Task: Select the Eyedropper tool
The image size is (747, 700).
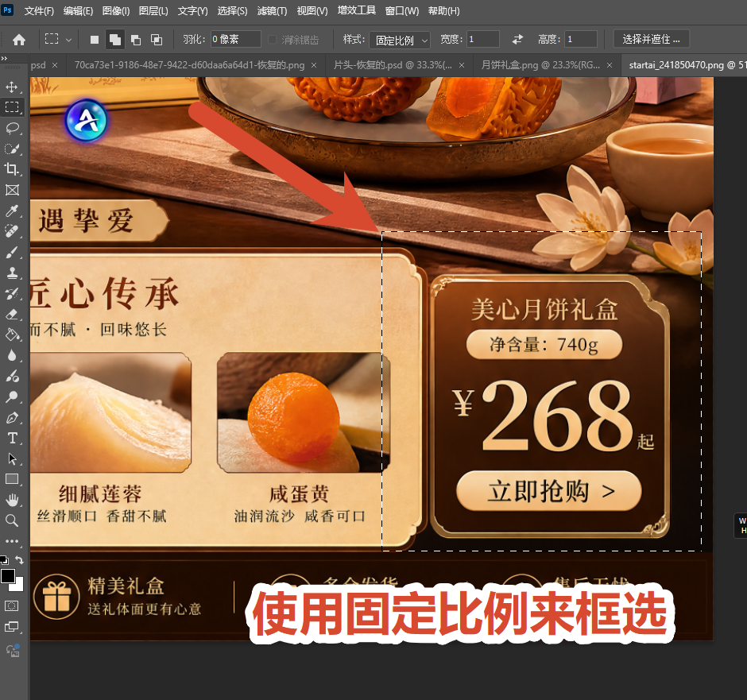Action: (12, 211)
